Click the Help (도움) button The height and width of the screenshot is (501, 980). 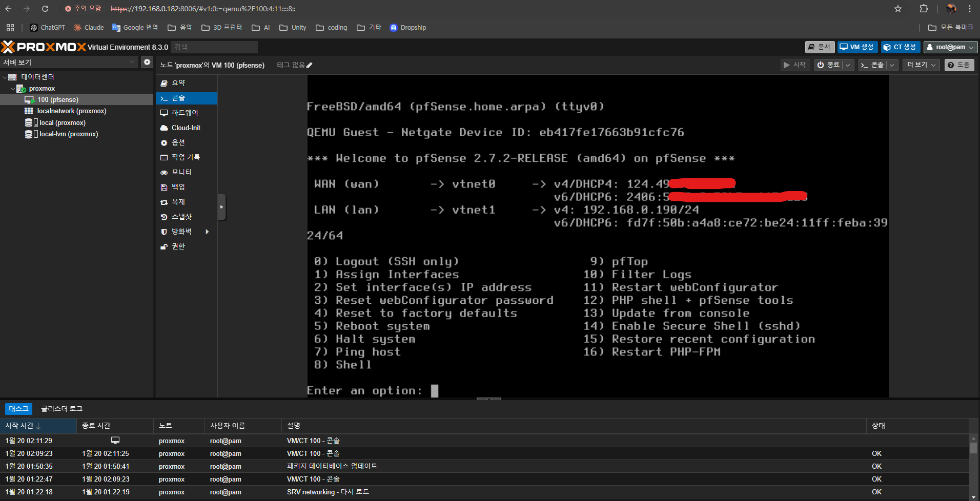(959, 65)
